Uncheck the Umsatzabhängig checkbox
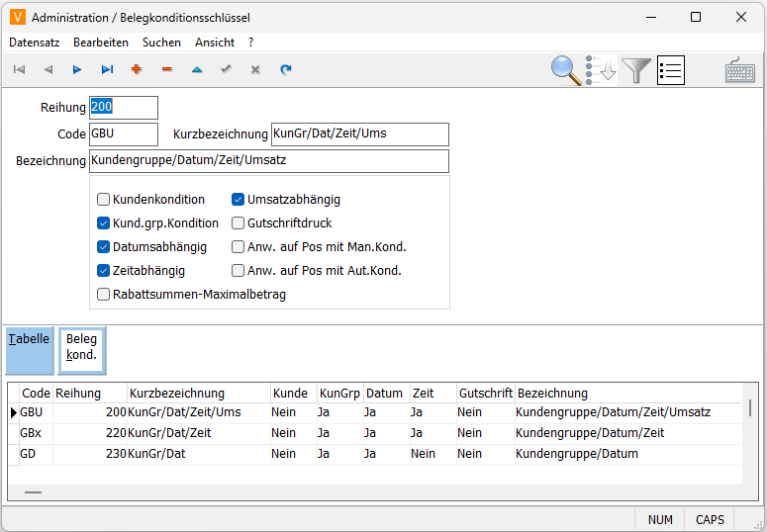This screenshot has height=532, width=767. click(x=239, y=200)
